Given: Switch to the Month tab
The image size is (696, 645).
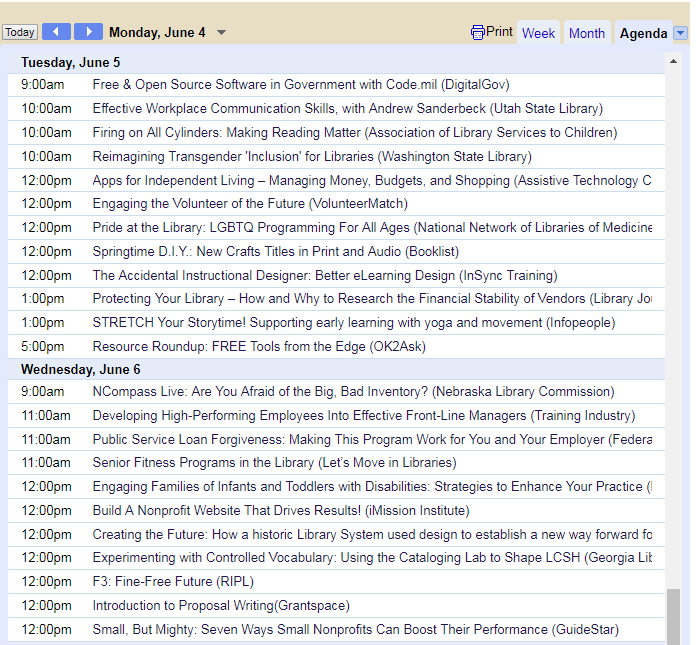Looking at the screenshot, I should tap(587, 33).
